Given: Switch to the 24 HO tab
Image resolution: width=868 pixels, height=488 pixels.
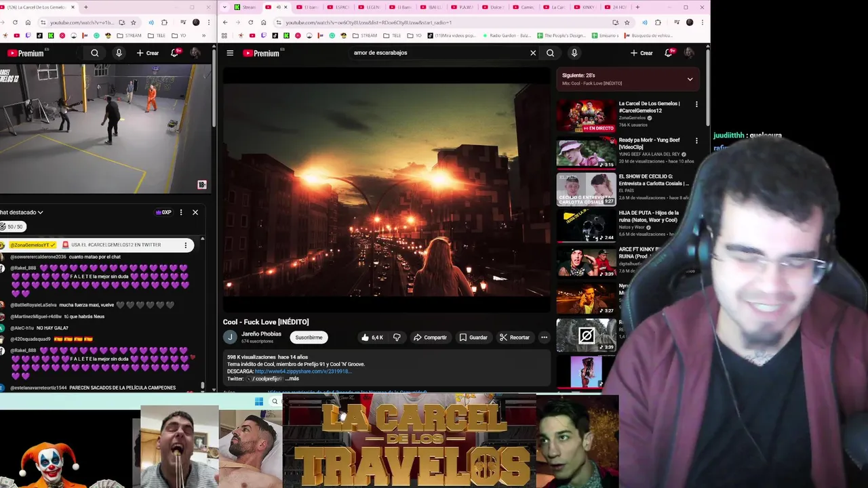Looking at the screenshot, I should [616, 7].
